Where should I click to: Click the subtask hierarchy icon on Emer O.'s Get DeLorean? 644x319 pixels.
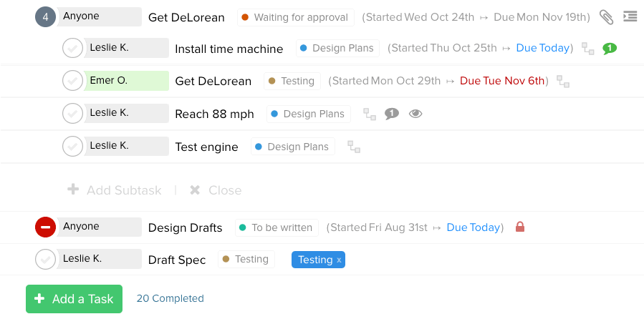pos(563,82)
